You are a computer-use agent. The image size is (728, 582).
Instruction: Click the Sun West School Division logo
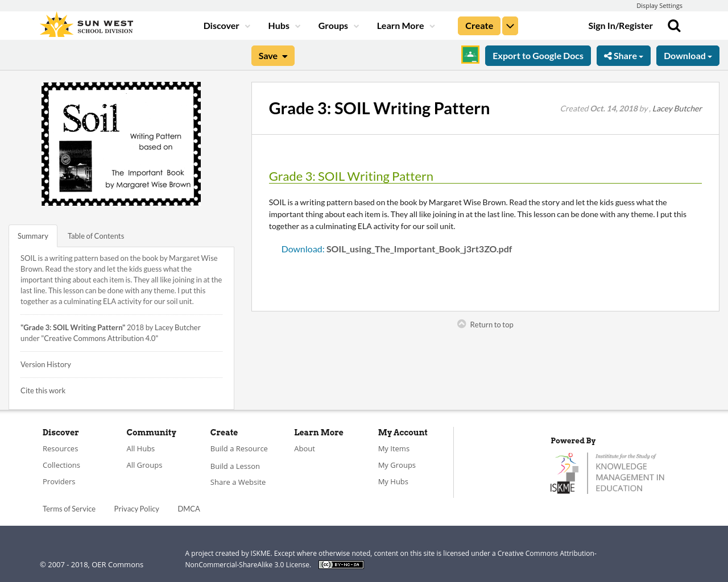tap(86, 23)
